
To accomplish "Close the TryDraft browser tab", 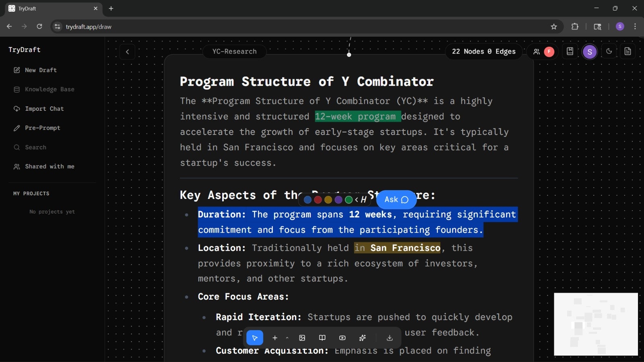I will tap(95, 8).
